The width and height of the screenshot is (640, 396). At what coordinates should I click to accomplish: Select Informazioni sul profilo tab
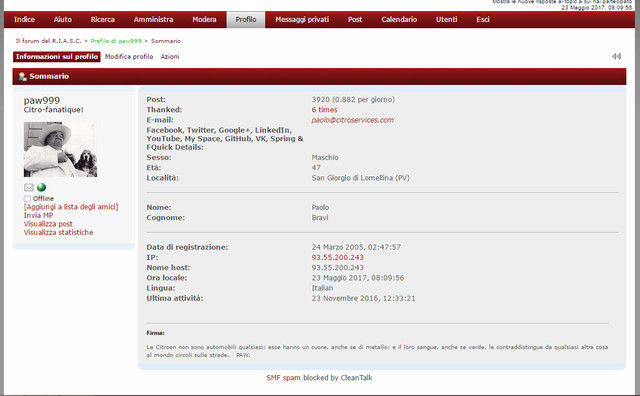point(57,57)
